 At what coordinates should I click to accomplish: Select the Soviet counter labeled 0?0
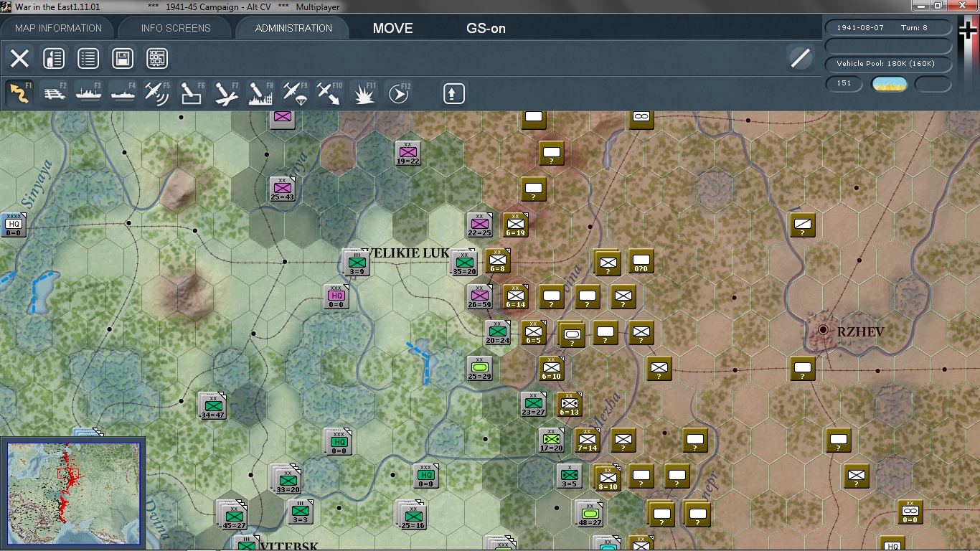[641, 261]
